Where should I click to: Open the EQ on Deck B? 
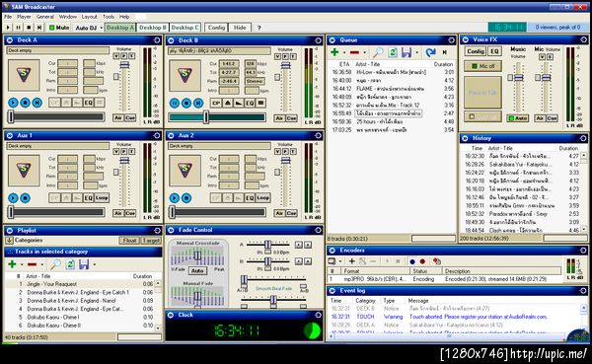[x=250, y=103]
